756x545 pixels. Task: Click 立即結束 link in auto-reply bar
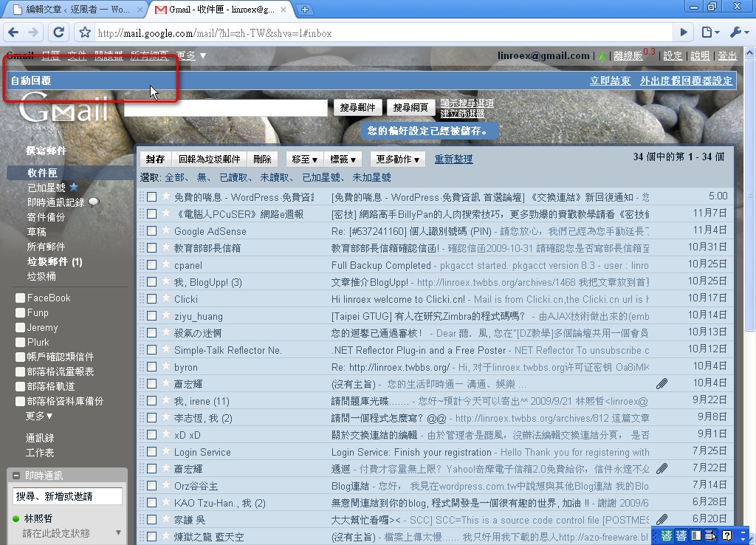click(x=610, y=80)
